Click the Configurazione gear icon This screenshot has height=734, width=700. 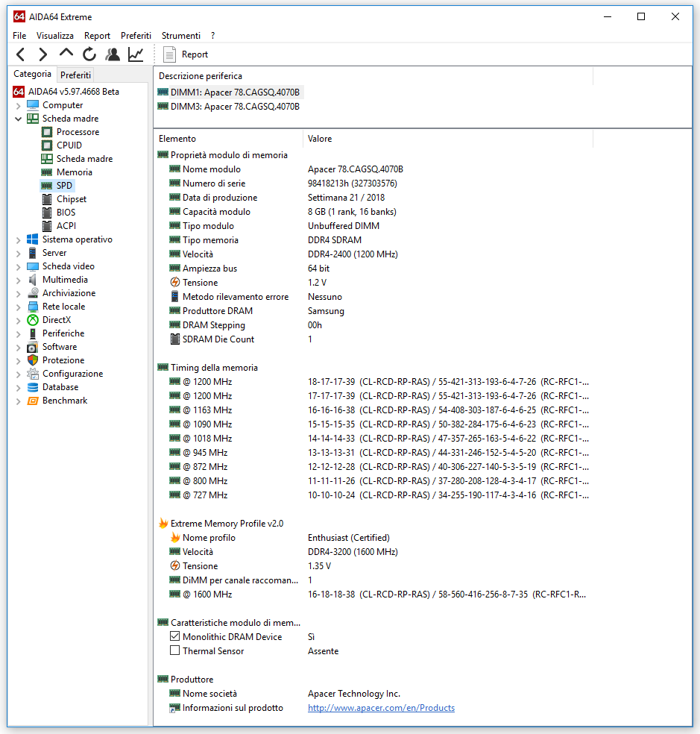pos(33,374)
